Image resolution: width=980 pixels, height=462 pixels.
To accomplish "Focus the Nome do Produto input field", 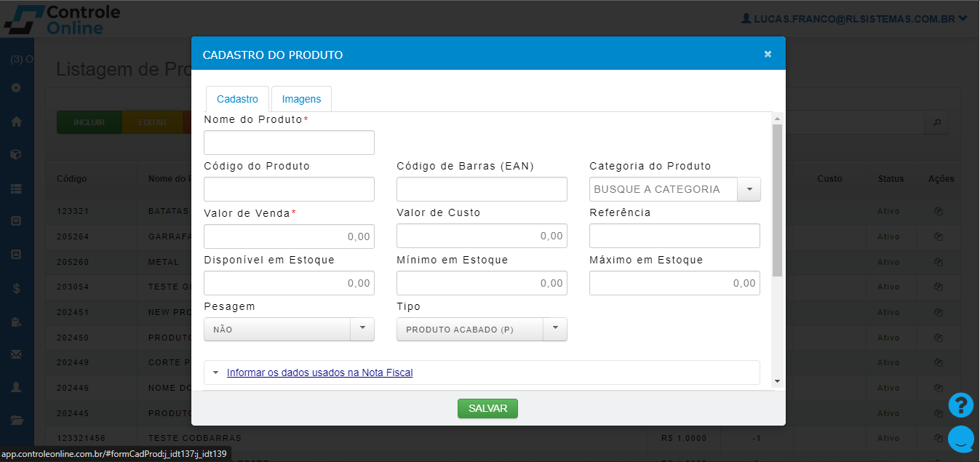I will [x=289, y=143].
